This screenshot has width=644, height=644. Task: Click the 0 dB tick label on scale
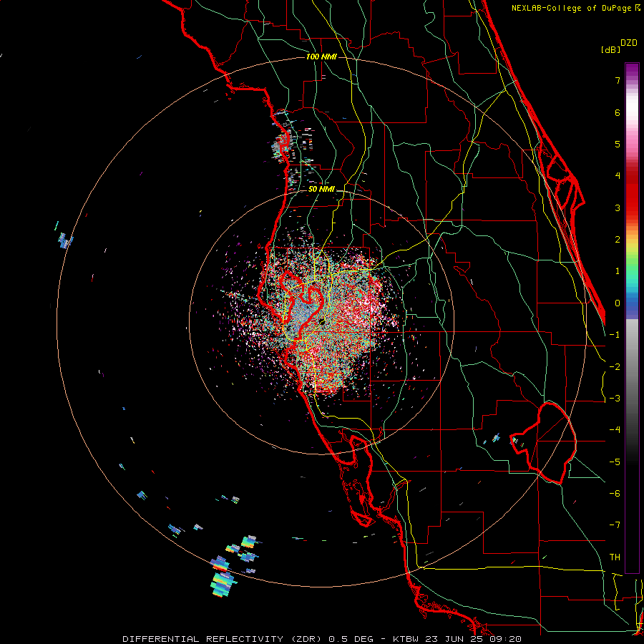pos(618,303)
